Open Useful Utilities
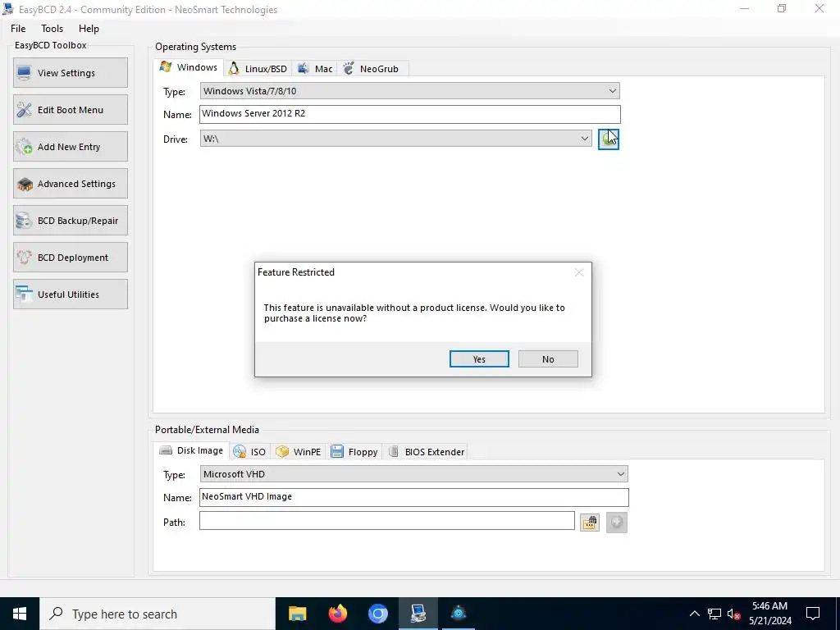Screen dimensions: 840x630 [x=71, y=294]
